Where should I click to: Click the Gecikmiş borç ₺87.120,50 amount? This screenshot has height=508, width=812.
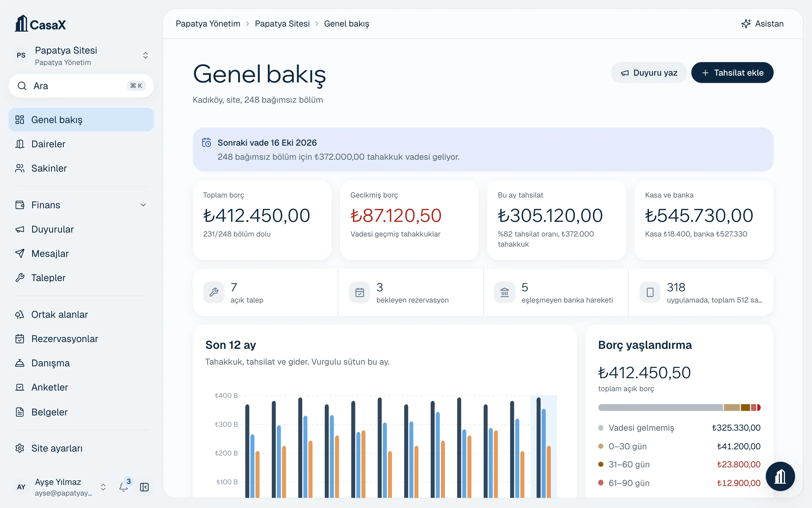(x=396, y=215)
